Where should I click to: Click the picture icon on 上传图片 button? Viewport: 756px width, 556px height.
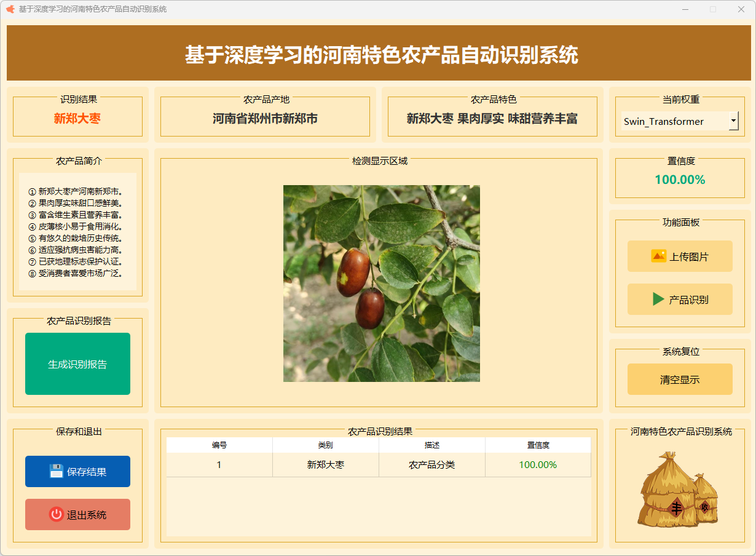coord(658,256)
